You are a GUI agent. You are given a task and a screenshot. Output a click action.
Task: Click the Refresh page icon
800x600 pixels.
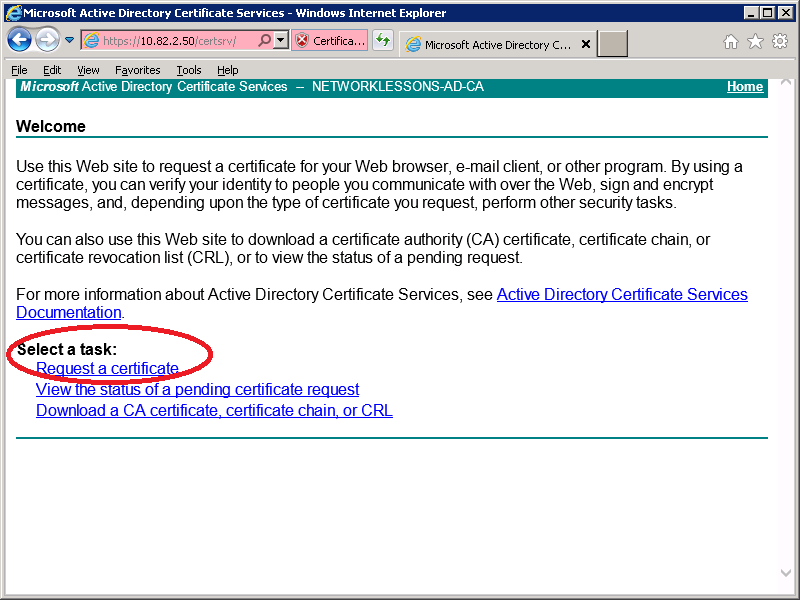[383, 40]
